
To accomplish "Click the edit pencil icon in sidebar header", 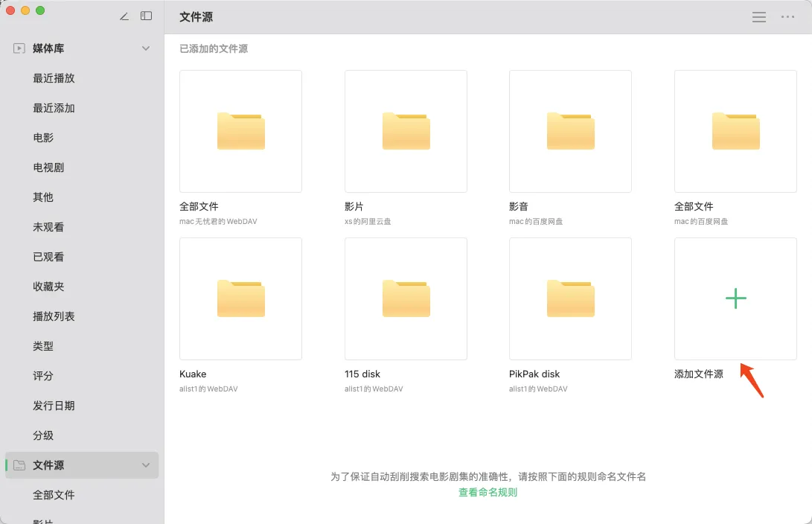I will coord(124,16).
